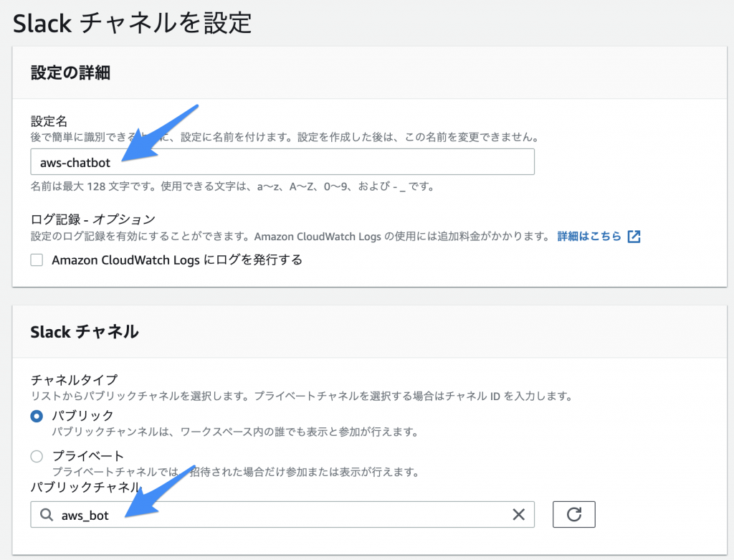This screenshot has width=734, height=560.
Task: Select the プライベート radio button
Action: 37,456
